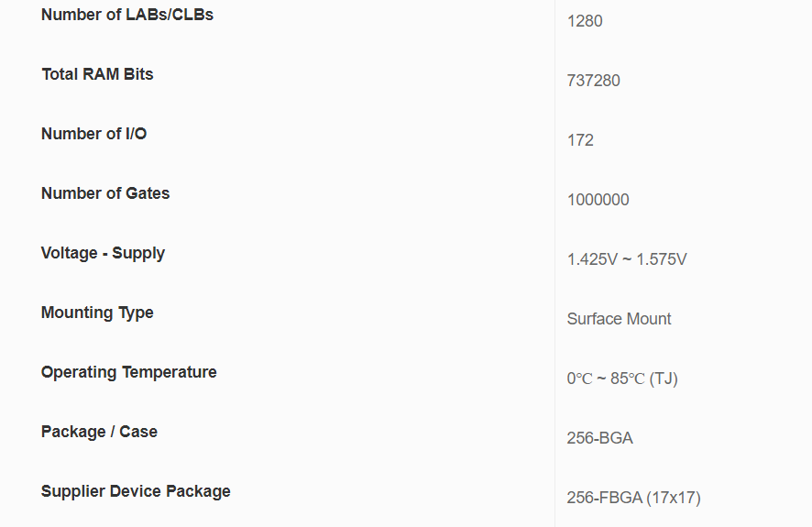Click the 1.575V maximum supply voltage

[662, 259]
